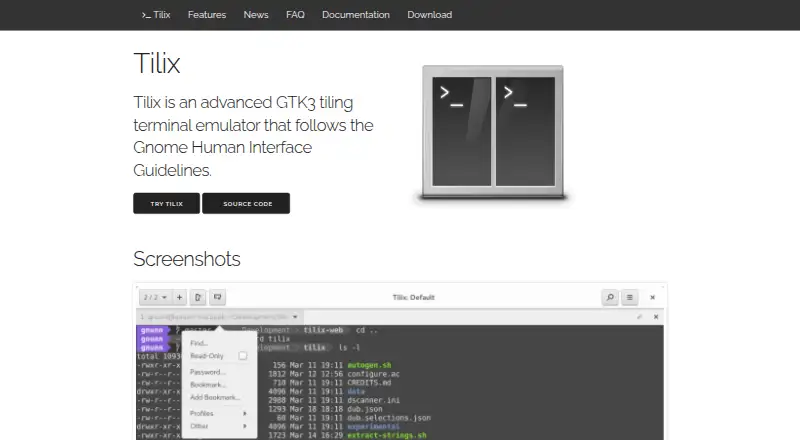Click the search magnifier icon in the Tilix titlebar
Viewport: 800px width, 440px height.
pos(610,297)
